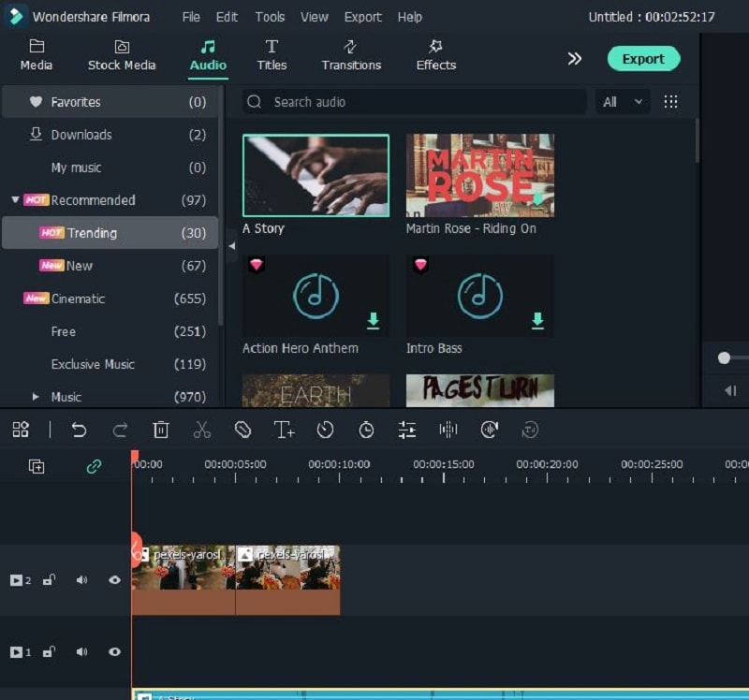The image size is (749, 700).
Task: Select Downloads category
Action: (110, 135)
